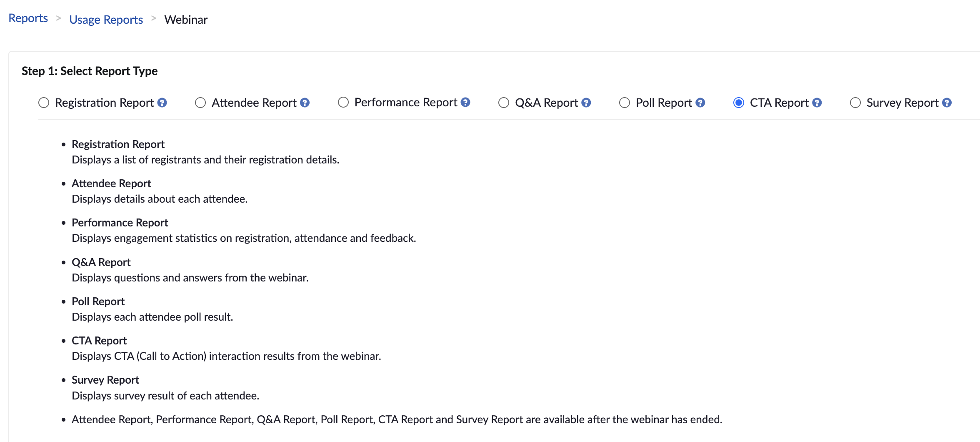Open the Usage Reports breadcrumb link
The width and height of the screenshot is (980, 442).
click(x=106, y=20)
